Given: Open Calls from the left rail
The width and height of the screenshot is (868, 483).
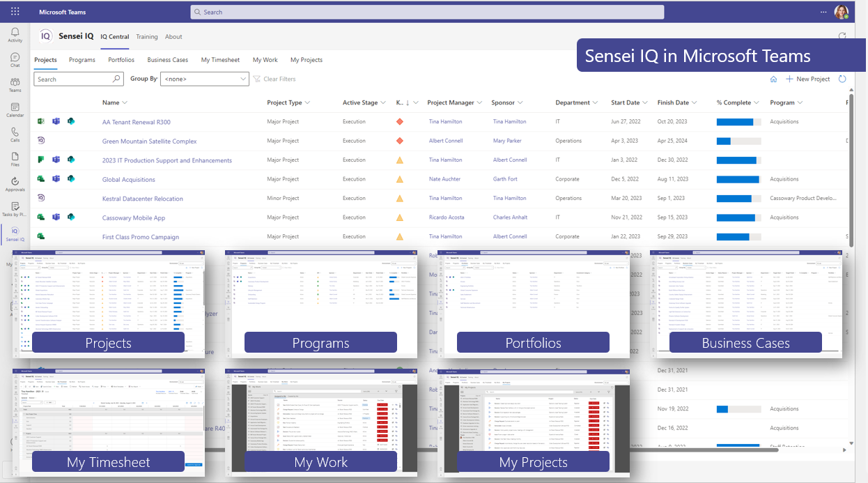Looking at the screenshot, I should pos(15,135).
